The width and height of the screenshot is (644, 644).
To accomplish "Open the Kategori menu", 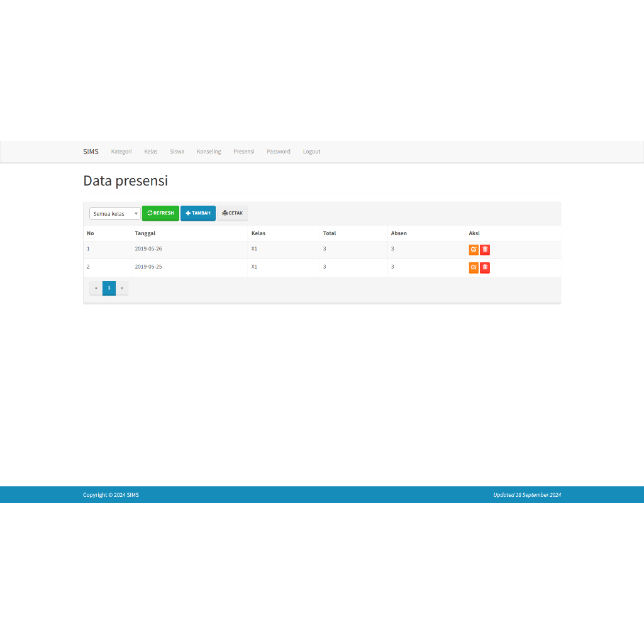I will 121,152.
